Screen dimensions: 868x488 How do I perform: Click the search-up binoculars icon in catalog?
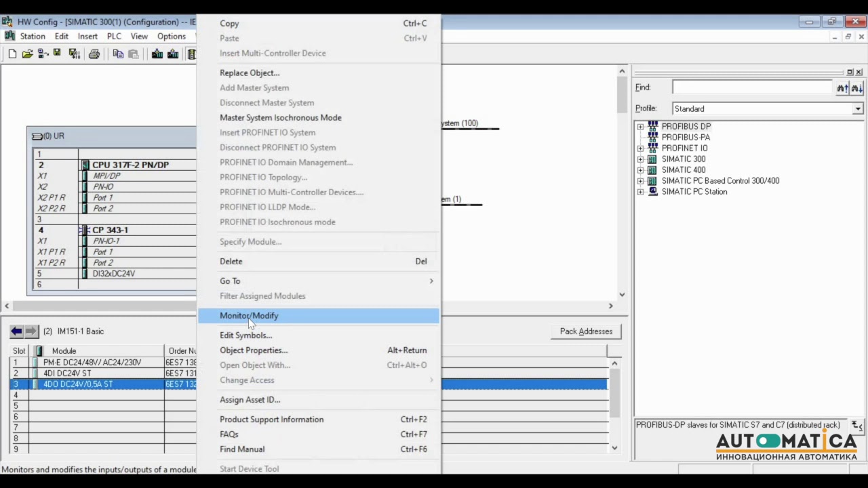[x=842, y=87]
